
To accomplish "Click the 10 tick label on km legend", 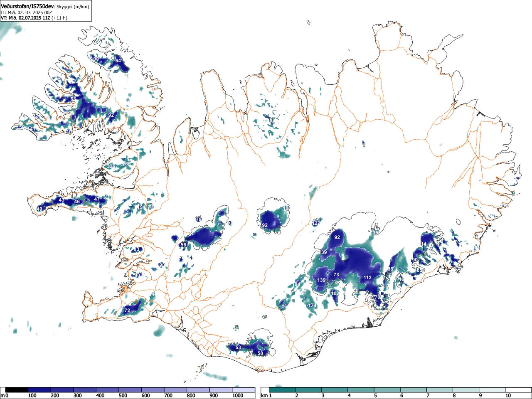I will (507, 396).
